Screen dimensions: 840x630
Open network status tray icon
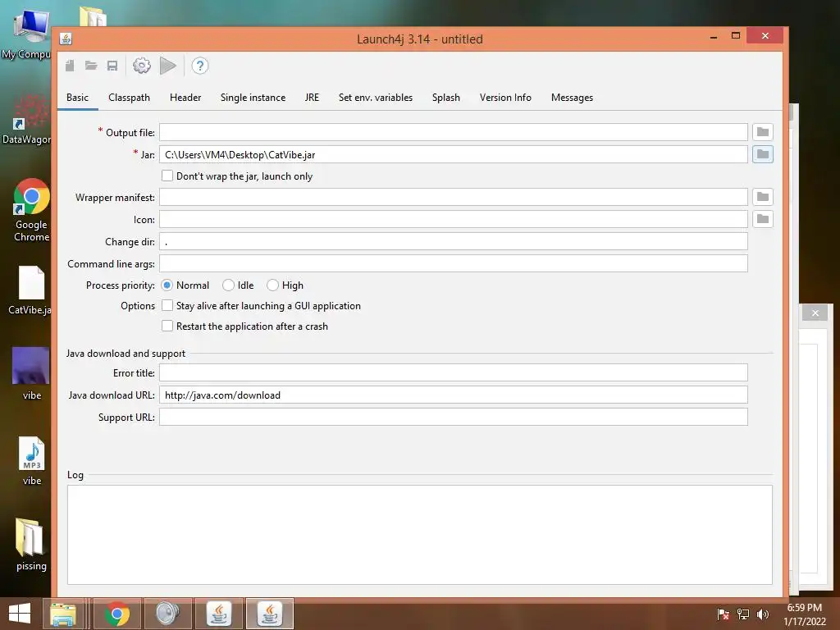(x=743, y=614)
